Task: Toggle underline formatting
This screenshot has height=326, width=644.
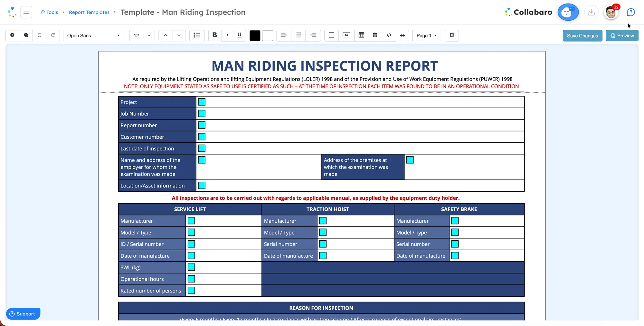Action: click(x=239, y=35)
